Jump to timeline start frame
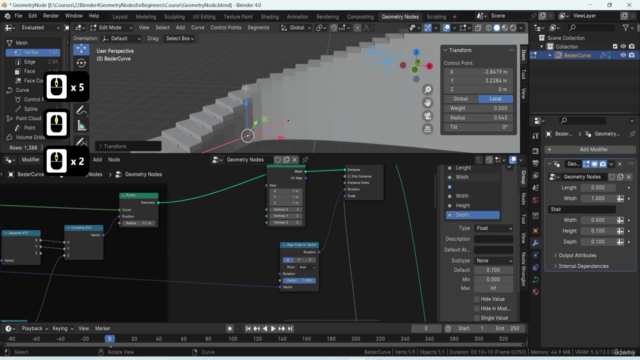Screen dimensions: 640x360 pos(248,329)
